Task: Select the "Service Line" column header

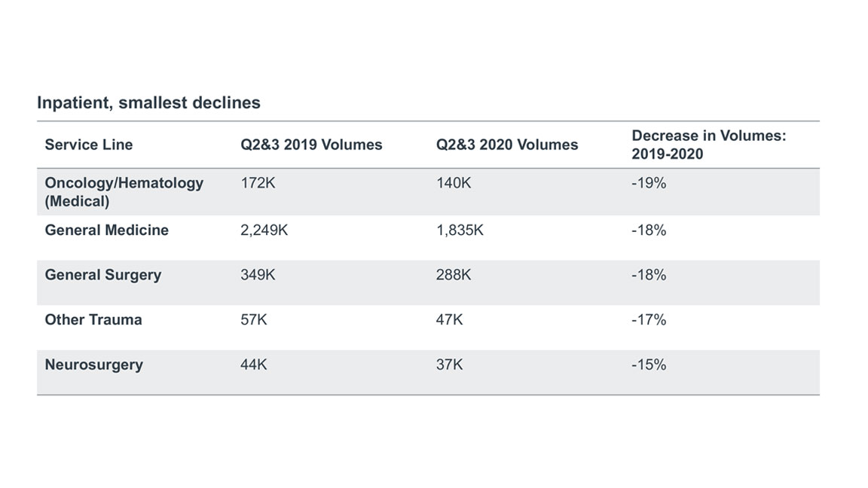Action: [x=88, y=145]
